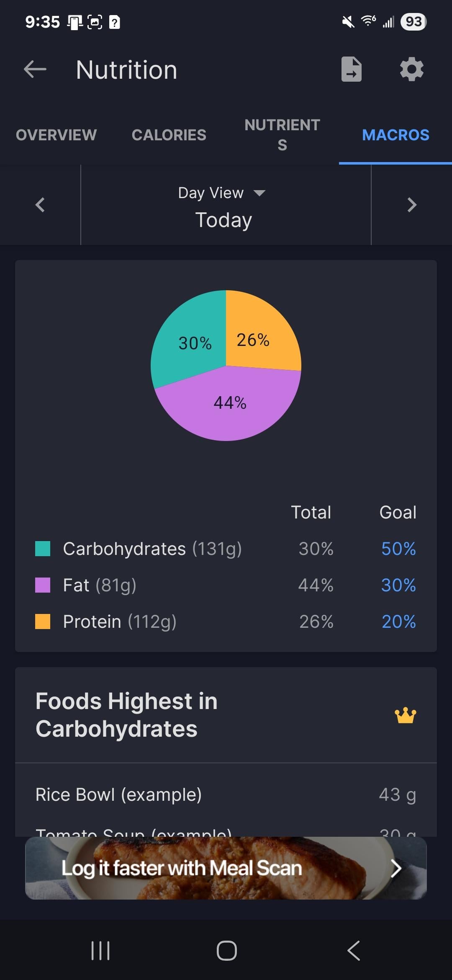Image resolution: width=452 pixels, height=980 pixels.
Task: Edit the 30% fat goal
Action: point(398,585)
